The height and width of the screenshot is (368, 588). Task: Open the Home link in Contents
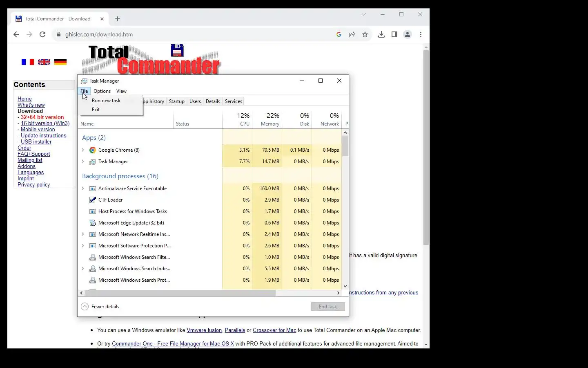coord(24,99)
